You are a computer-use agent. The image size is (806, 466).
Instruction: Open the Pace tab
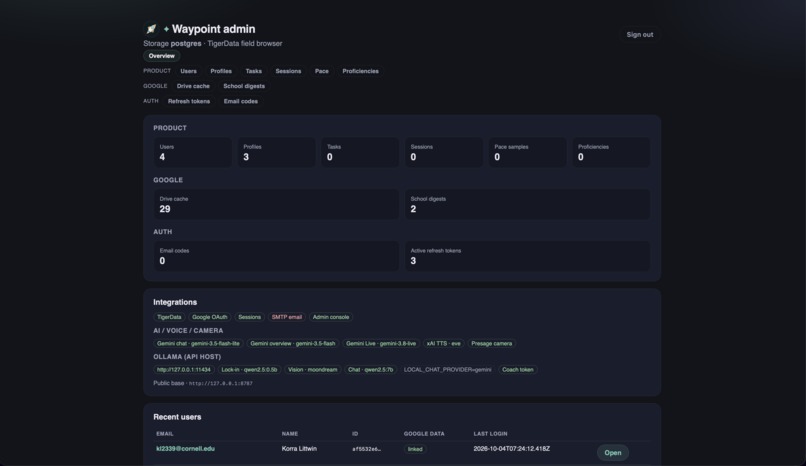322,71
